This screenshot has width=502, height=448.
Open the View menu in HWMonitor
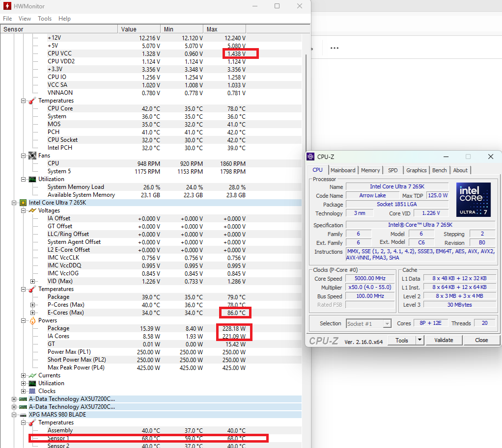click(x=25, y=19)
